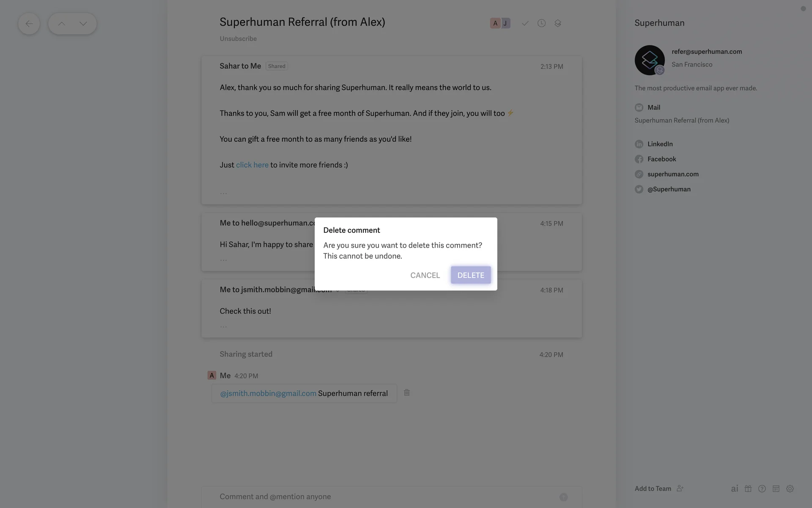Screen dimensions: 812x508
Task: Expand collapsed content in Sahar's message
Action: [223, 193]
